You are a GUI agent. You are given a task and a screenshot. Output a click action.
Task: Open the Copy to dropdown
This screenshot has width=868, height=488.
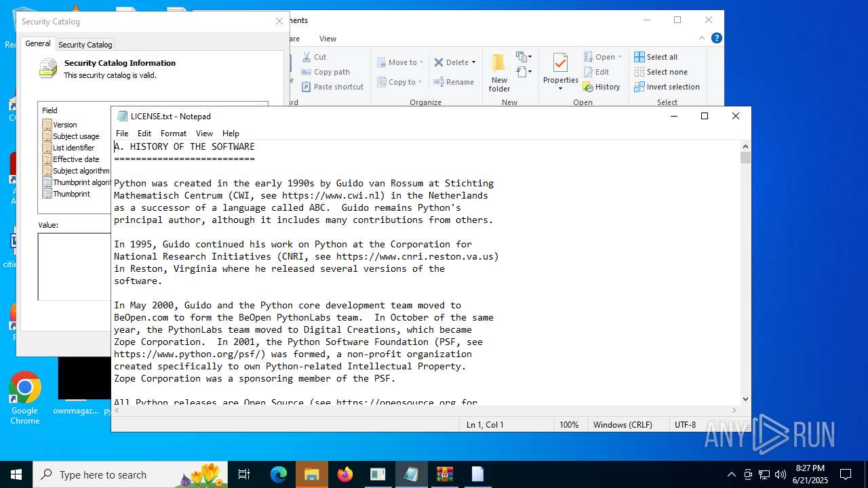point(399,82)
